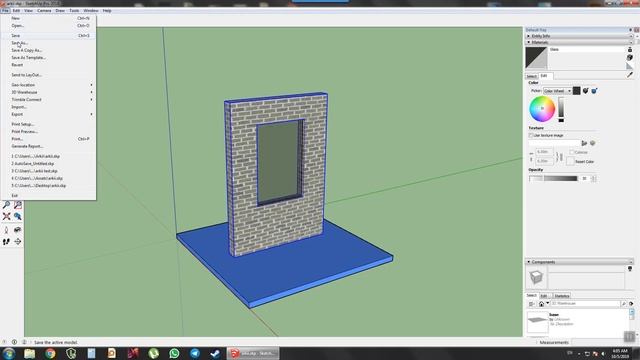This screenshot has height=360, width=640.
Task: Click on the color wheel
Action: tap(542, 109)
